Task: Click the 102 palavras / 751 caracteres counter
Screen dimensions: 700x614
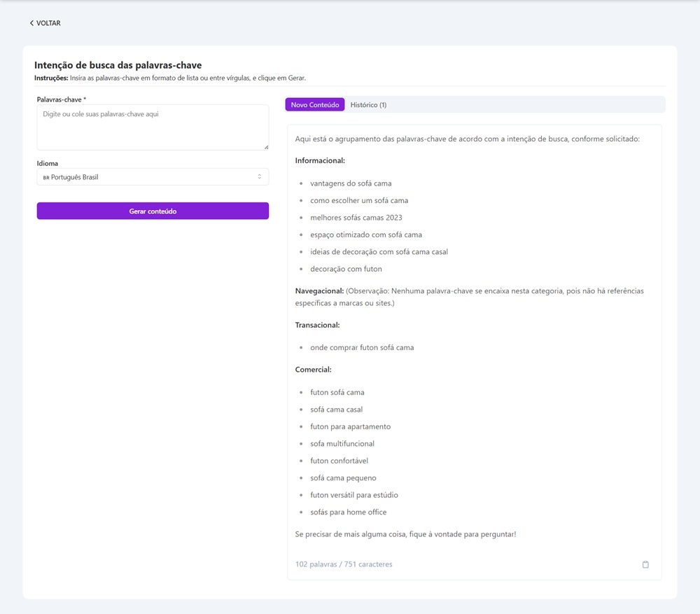Action: pyautogui.click(x=344, y=564)
